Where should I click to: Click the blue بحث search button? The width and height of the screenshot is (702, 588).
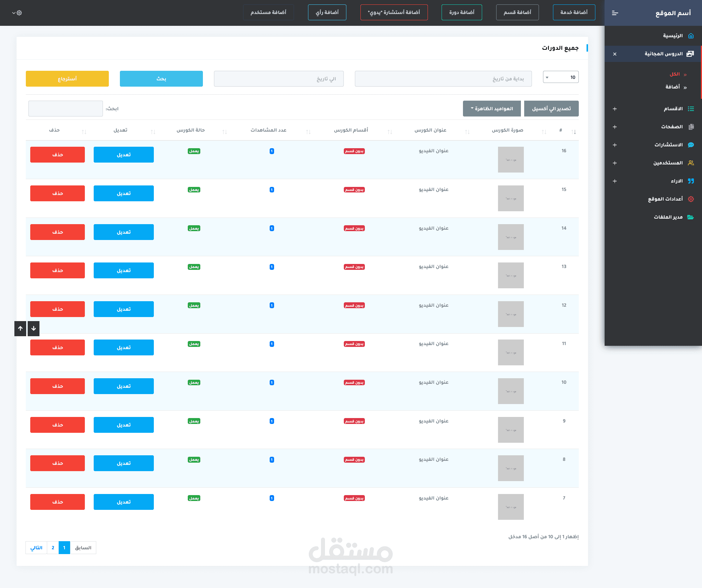[161, 79]
